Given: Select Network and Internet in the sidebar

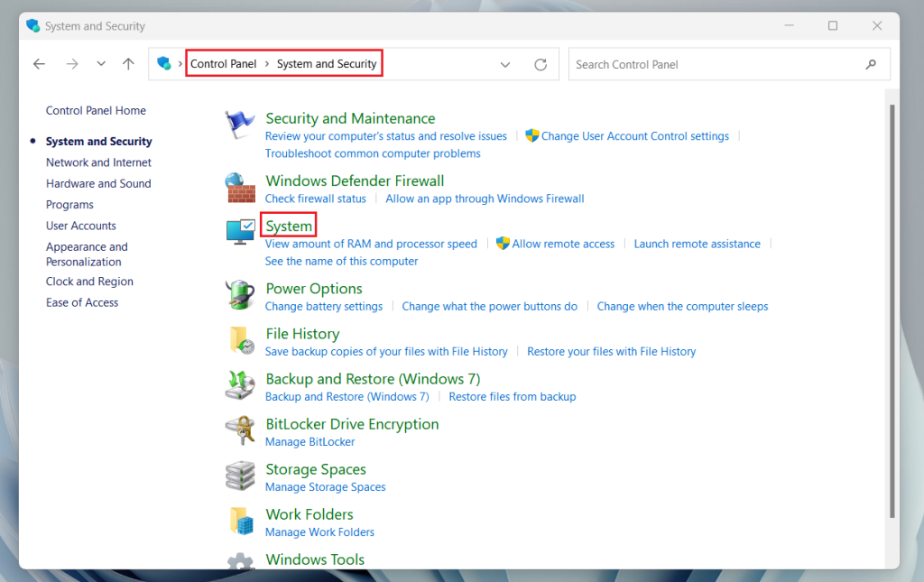Looking at the screenshot, I should [98, 162].
